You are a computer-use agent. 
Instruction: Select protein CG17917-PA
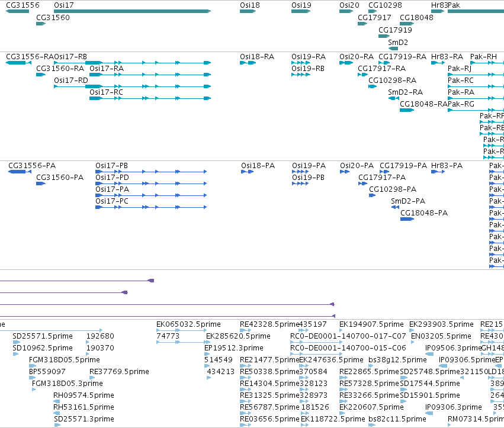coord(382,178)
